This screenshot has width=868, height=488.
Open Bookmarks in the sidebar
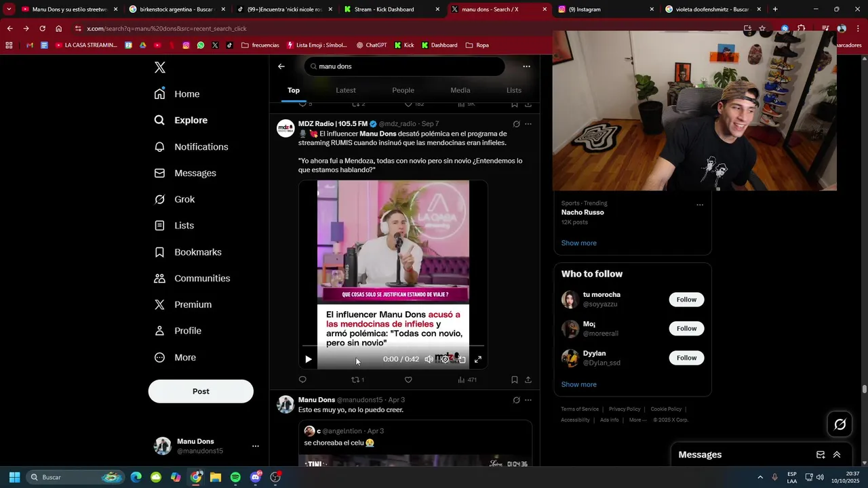(x=188, y=252)
